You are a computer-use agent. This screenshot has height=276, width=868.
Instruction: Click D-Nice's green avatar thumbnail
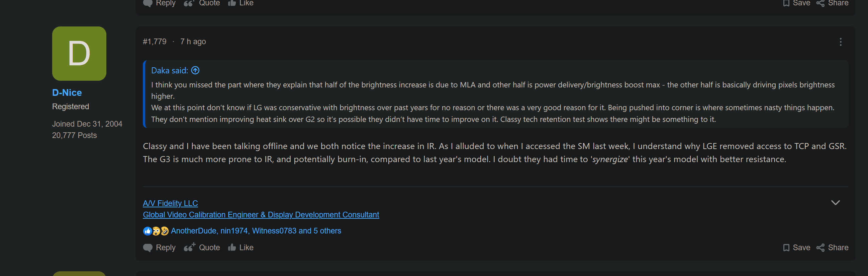(79, 54)
